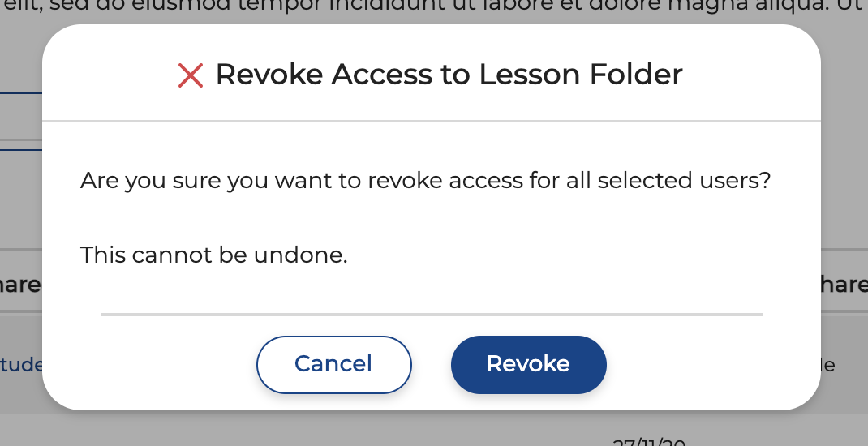Open the partially hidden blue link at left edge
This screenshot has width=868, height=446.
coord(22,365)
